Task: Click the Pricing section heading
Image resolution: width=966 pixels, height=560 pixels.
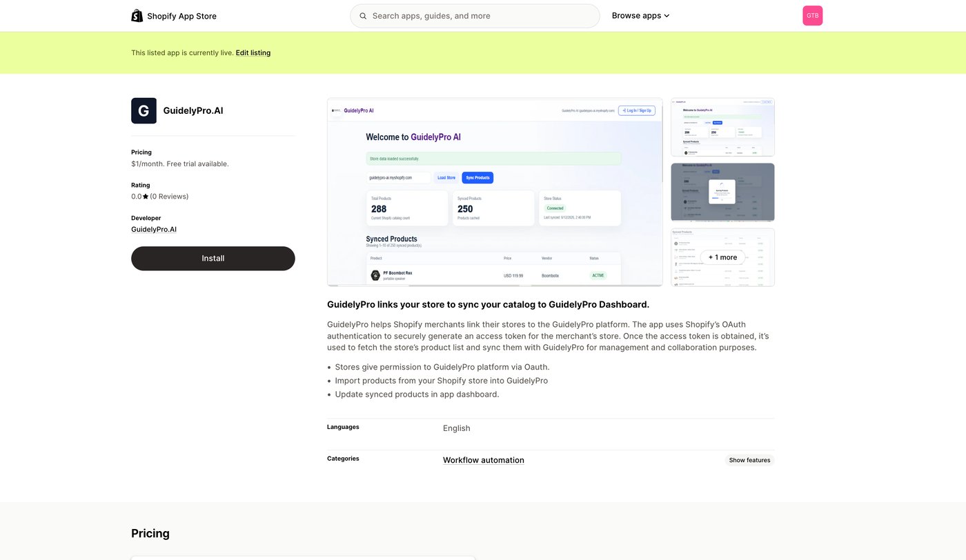Action: click(150, 533)
